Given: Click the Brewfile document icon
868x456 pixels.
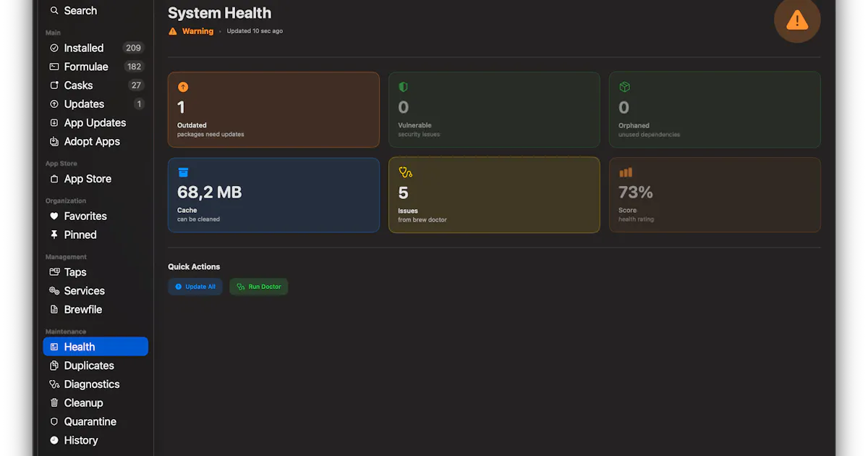Looking at the screenshot, I should click(54, 310).
